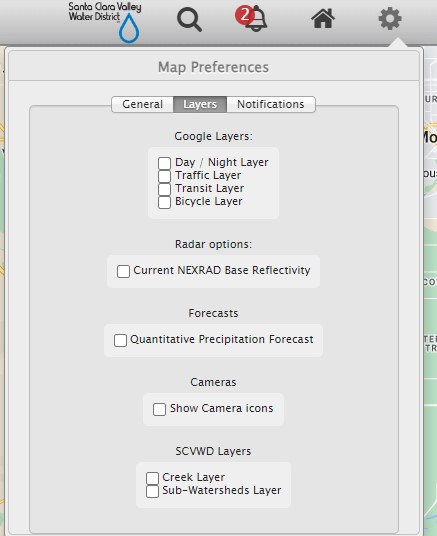Turn on Current NEXRAD Base Reflectivity
The height and width of the screenshot is (536, 437).
(123, 271)
